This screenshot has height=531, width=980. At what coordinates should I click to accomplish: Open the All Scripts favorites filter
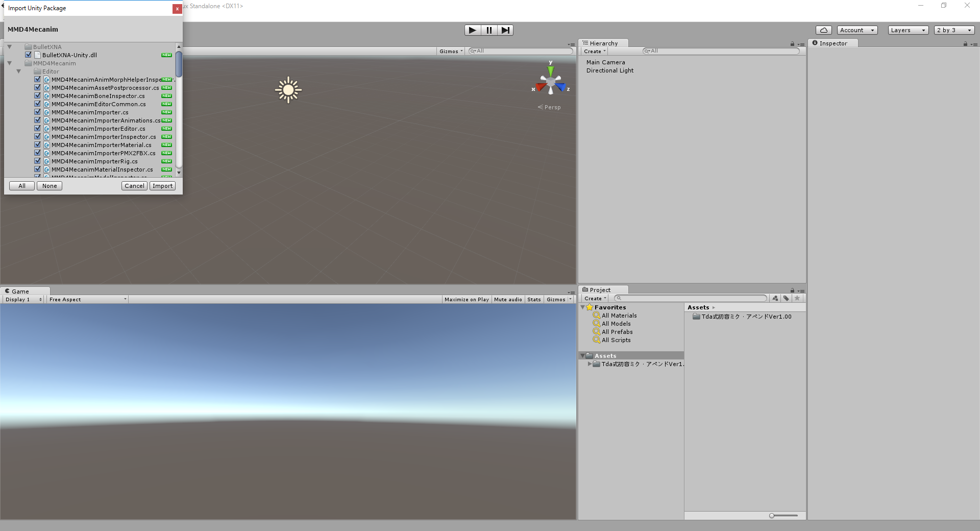pos(616,340)
